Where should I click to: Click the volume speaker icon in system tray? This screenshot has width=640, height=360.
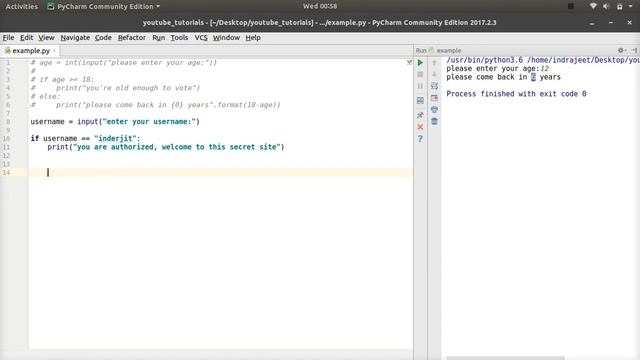click(606, 6)
